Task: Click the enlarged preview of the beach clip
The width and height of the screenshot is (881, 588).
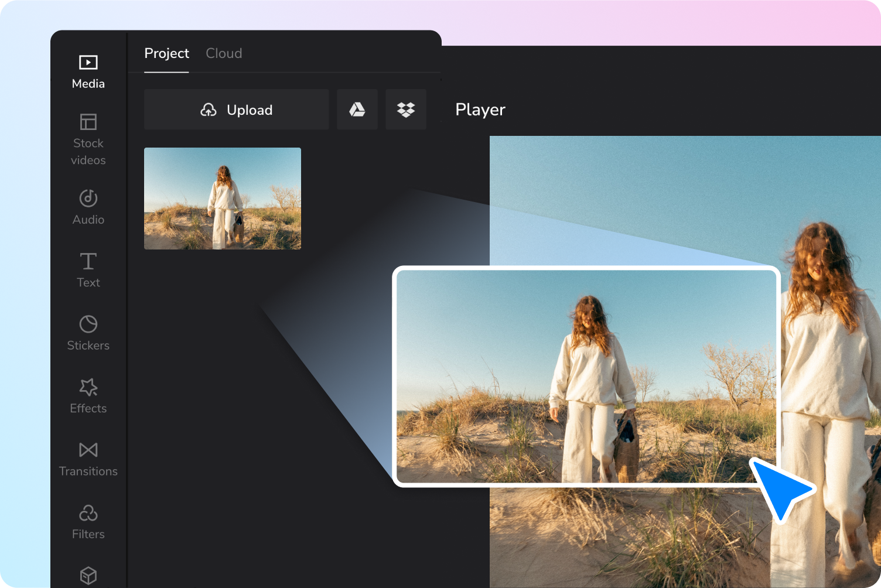Action: pyautogui.click(x=586, y=377)
